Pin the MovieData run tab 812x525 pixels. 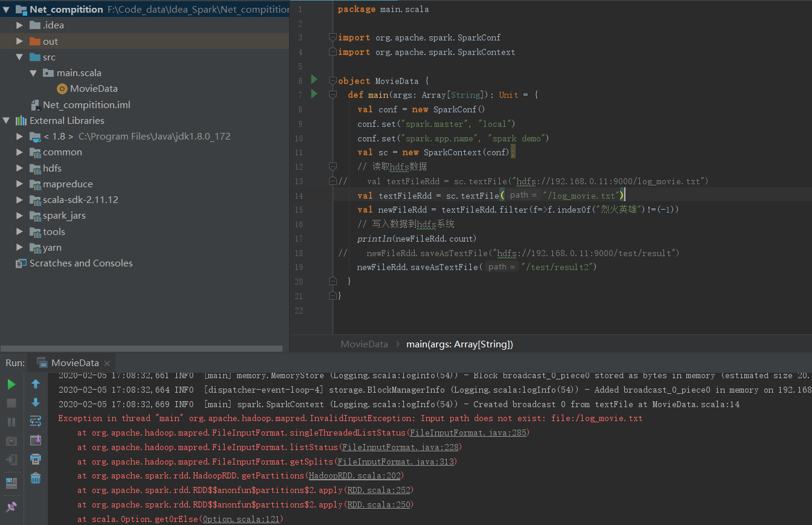tap(11, 506)
